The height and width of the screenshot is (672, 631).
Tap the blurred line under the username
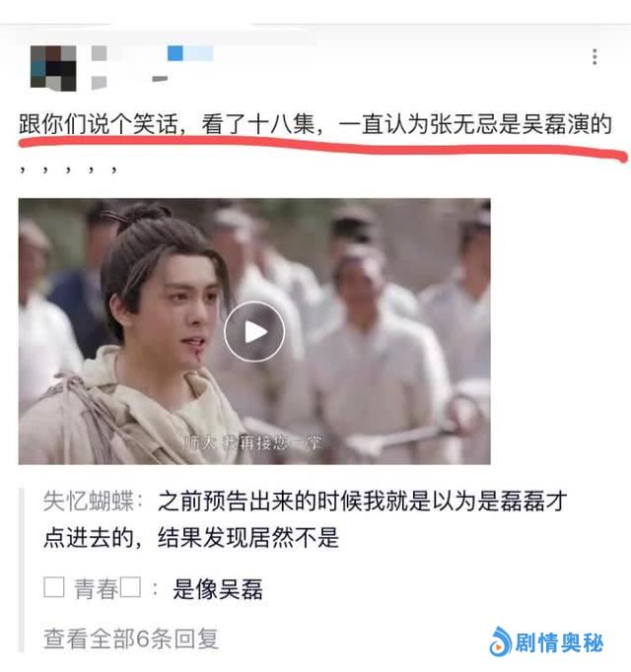(130, 81)
